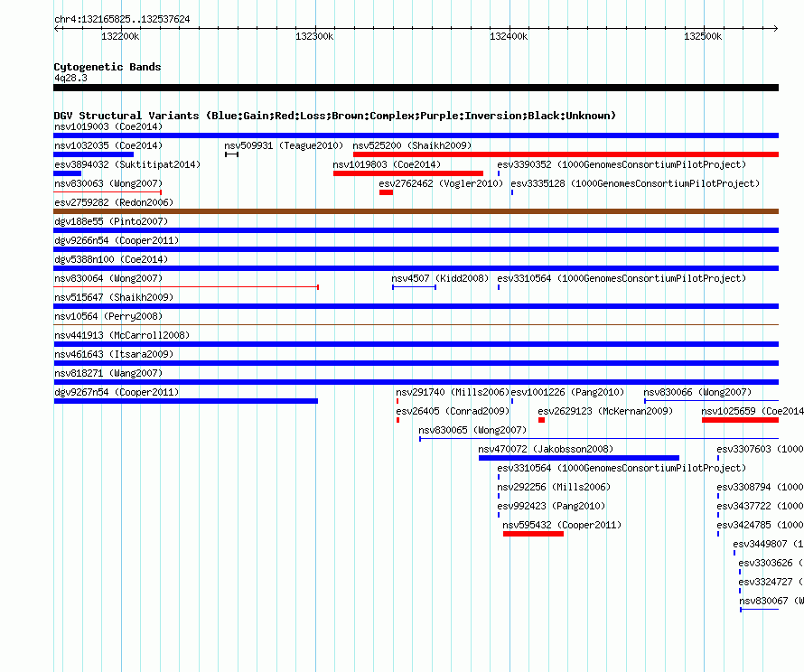804x672 pixels.
Task: Click the chr4:132165825..132537624 coordinate text
Action: point(122,19)
